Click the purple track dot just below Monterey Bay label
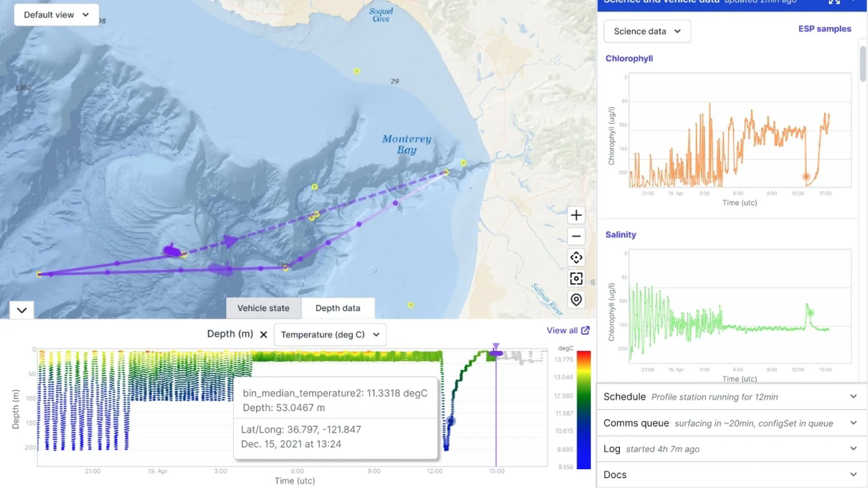 tap(395, 203)
